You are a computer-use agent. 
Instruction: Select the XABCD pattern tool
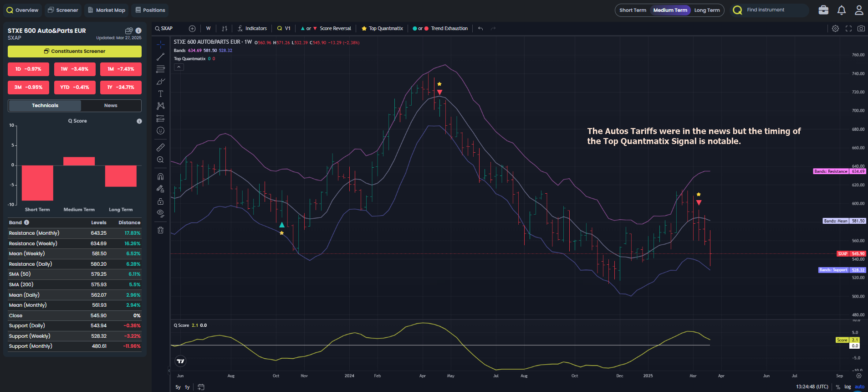click(161, 106)
